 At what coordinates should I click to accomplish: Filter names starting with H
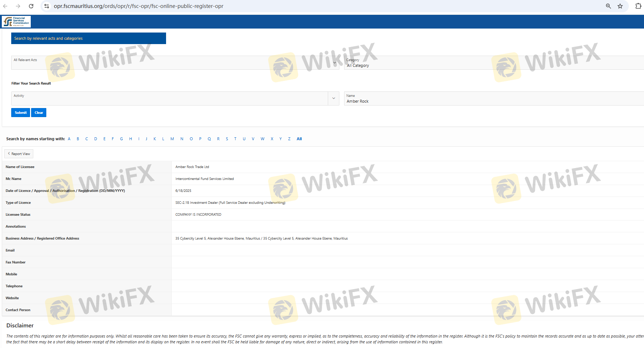(x=131, y=139)
